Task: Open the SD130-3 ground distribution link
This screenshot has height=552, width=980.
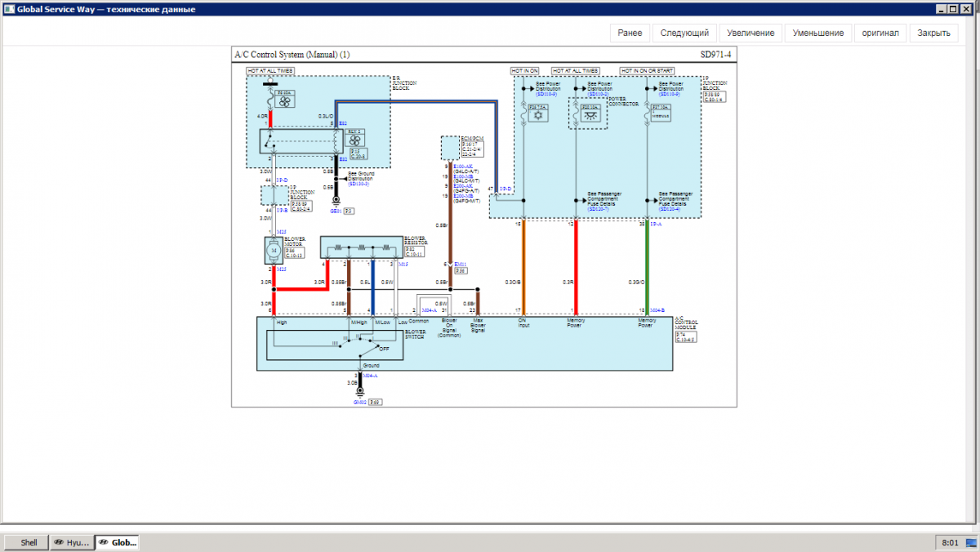Action: tap(359, 185)
